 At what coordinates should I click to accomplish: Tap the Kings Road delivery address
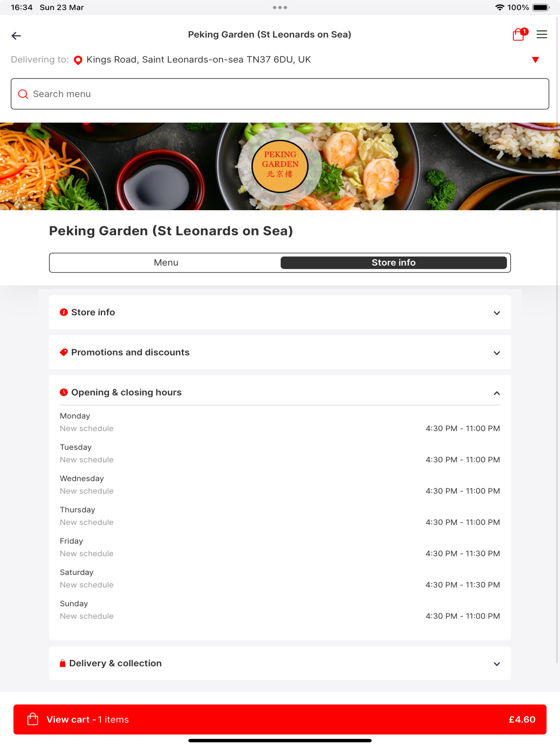click(199, 60)
